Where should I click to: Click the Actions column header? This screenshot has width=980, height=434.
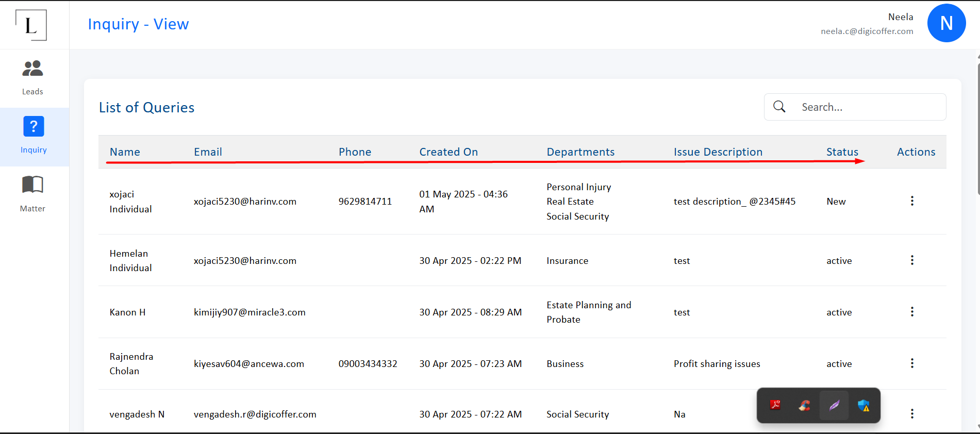pos(916,152)
